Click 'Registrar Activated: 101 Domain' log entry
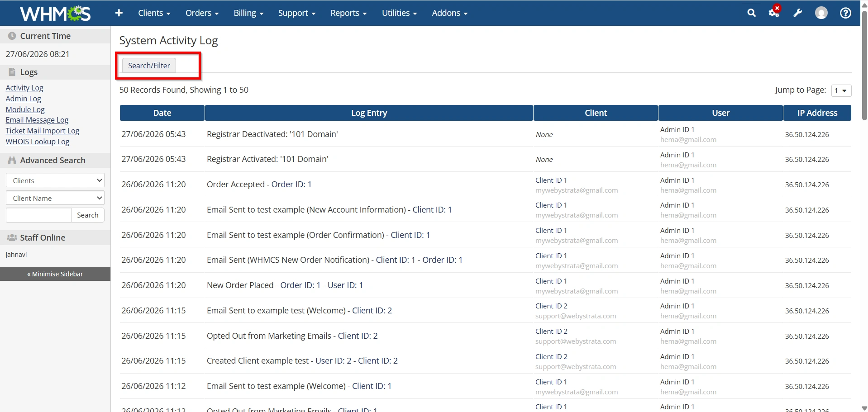The width and height of the screenshot is (868, 412). pyautogui.click(x=267, y=159)
